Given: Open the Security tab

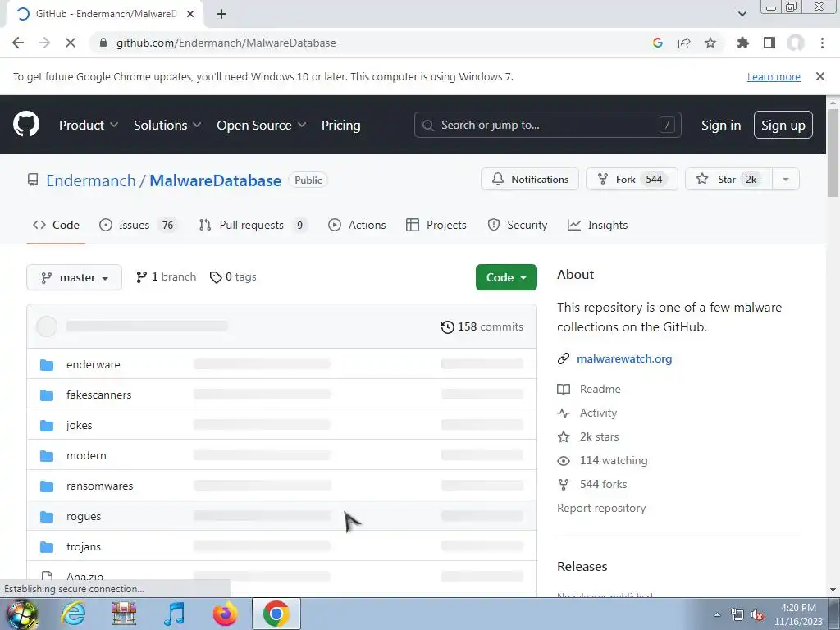Looking at the screenshot, I should coord(518,225).
